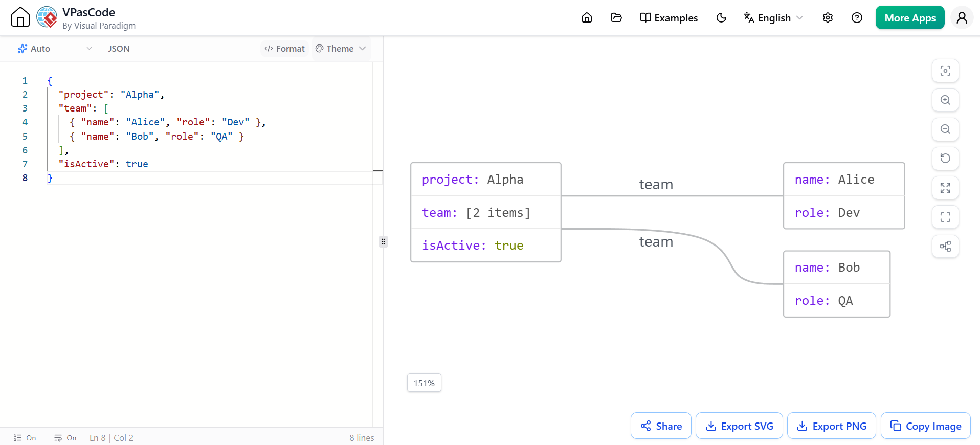This screenshot has height=445, width=980.
Task: Click the upper team edge label
Action: (656, 185)
